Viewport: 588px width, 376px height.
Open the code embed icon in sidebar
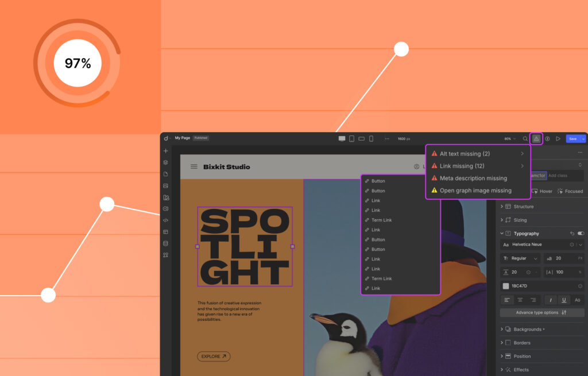click(x=166, y=220)
